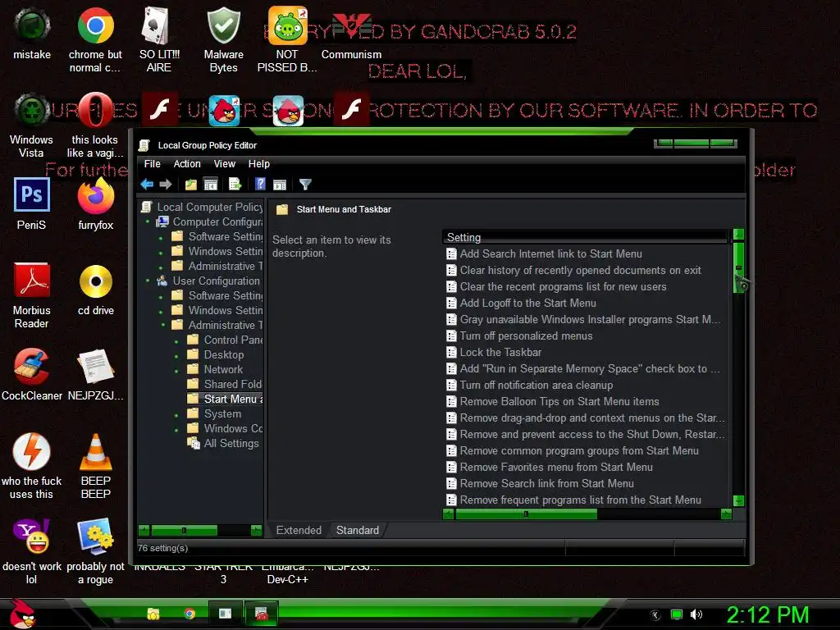Click the 2:12 PM taskbar clock

point(767,614)
